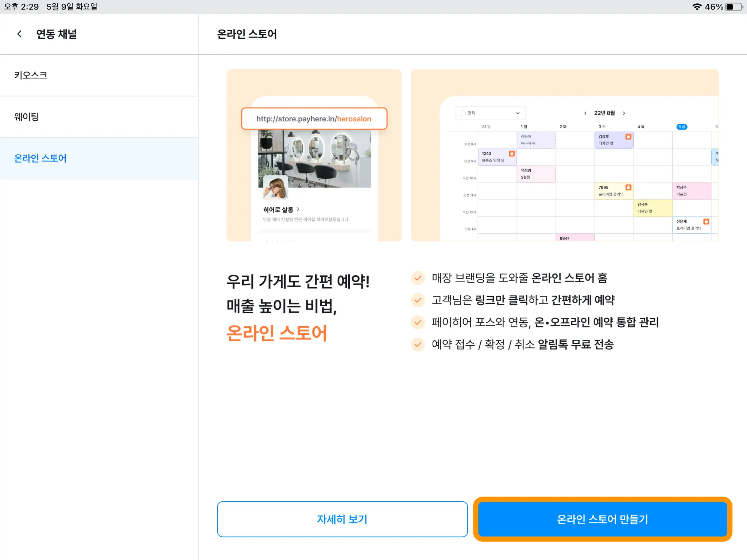Click the check icon beside 온라인 스토어 홈
Viewport: 747px width, 560px height.
(x=418, y=278)
